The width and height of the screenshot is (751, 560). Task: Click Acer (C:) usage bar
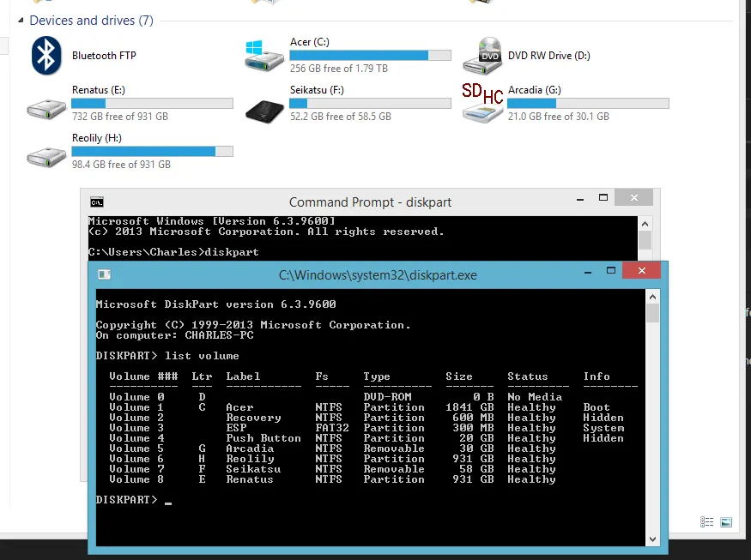(x=370, y=56)
